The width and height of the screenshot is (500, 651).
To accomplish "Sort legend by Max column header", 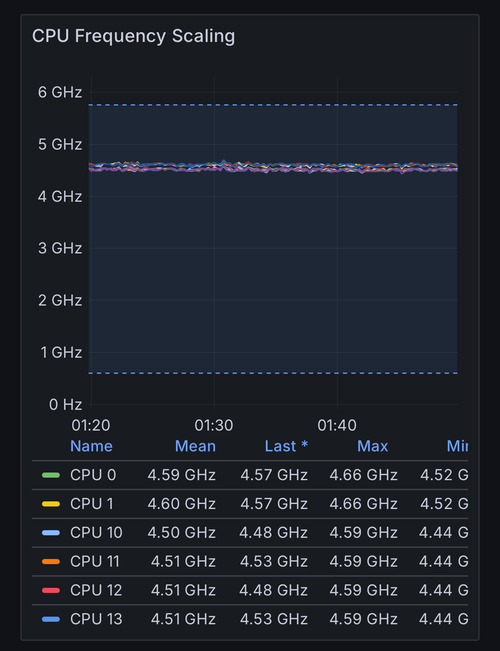I will tap(373, 446).
